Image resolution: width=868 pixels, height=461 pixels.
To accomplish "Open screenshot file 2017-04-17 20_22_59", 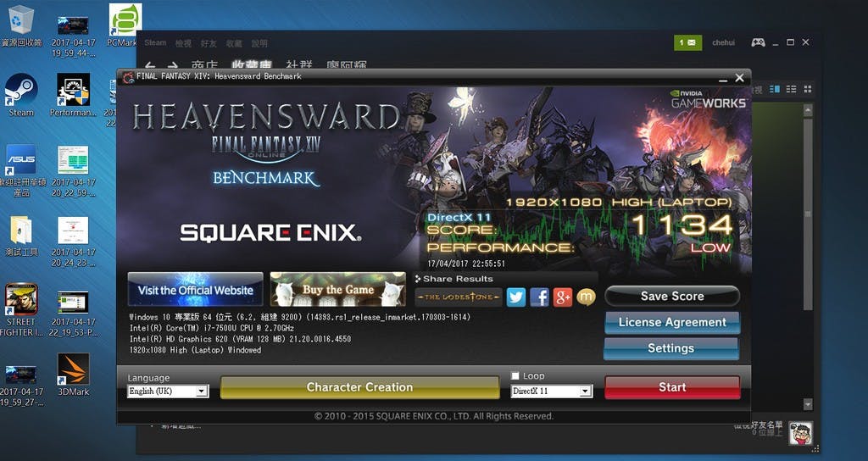I will [x=73, y=171].
